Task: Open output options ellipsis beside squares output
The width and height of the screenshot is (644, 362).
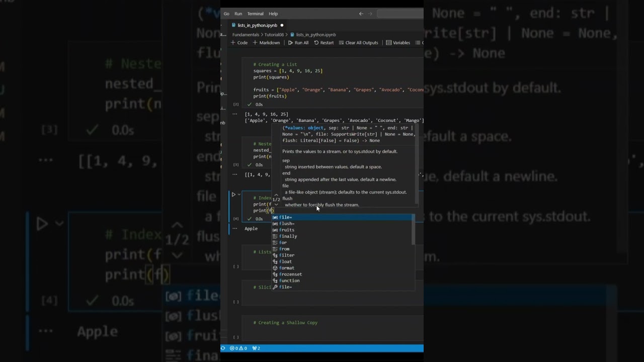Action: click(x=234, y=114)
